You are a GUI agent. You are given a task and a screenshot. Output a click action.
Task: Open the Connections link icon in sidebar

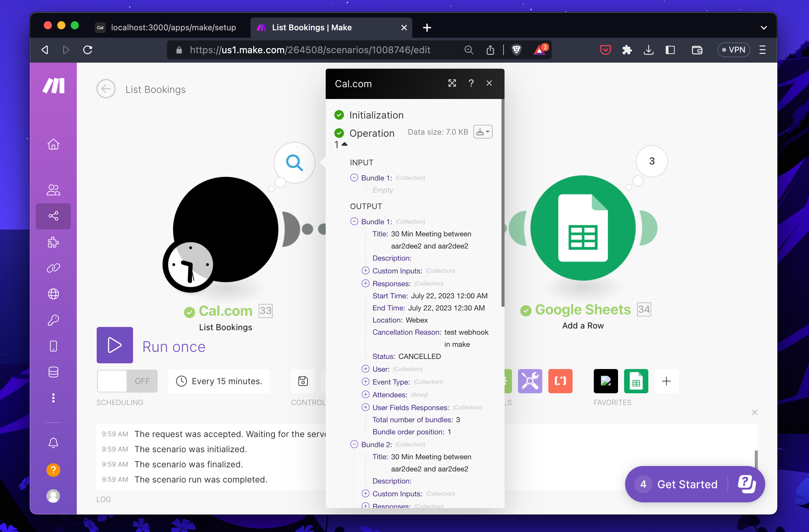click(53, 268)
